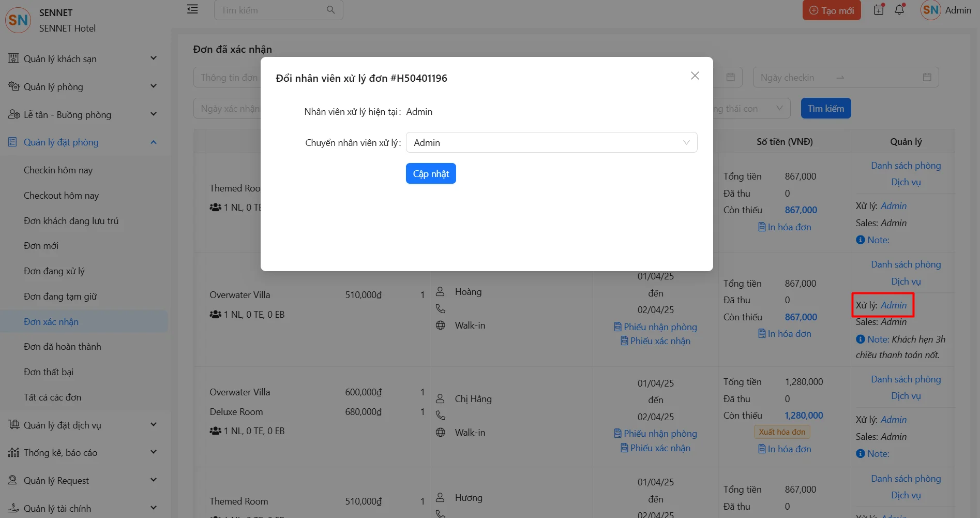The image size is (980, 518).
Task: Open Phiếu nhận phòng for Hoàng's booking
Action: (x=655, y=327)
